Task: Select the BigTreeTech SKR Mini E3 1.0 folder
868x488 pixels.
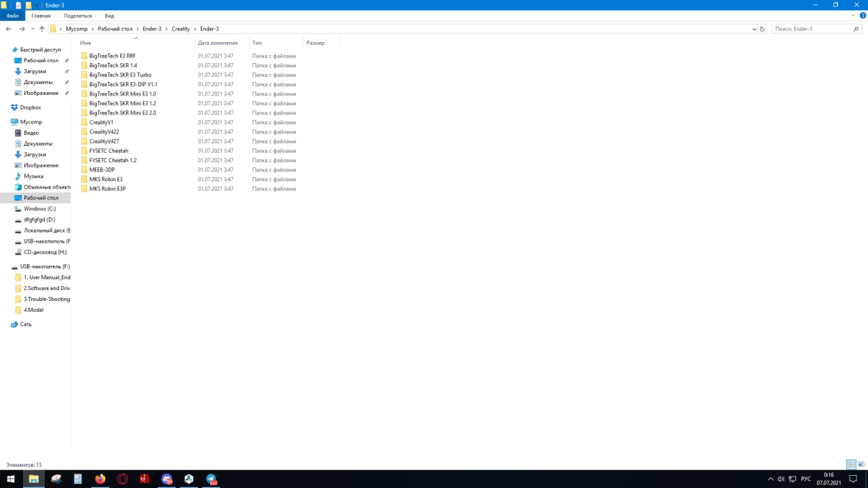Action: [x=122, y=94]
